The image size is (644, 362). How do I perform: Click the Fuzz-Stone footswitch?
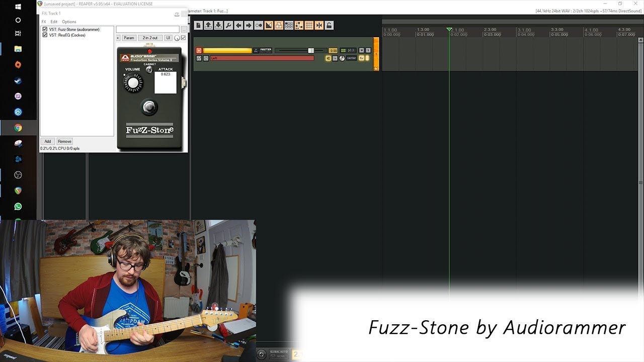[149, 107]
